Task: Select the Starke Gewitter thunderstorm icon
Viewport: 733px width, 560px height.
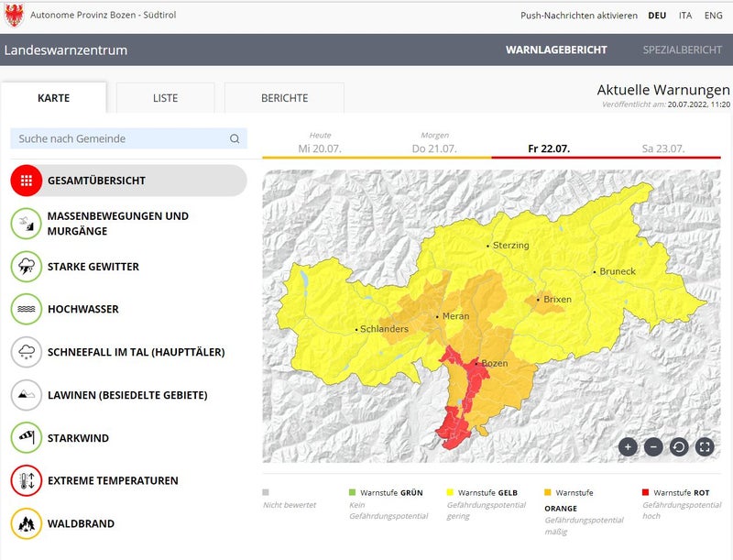Action: [27, 267]
